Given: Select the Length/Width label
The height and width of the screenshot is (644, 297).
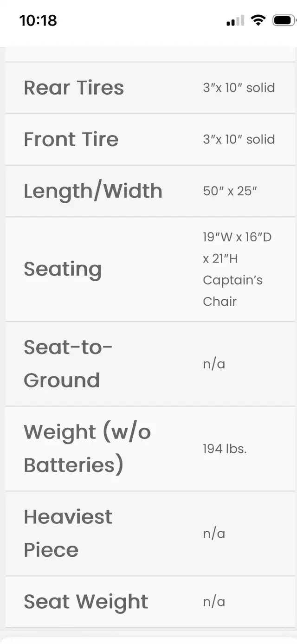Looking at the screenshot, I should point(93,191).
